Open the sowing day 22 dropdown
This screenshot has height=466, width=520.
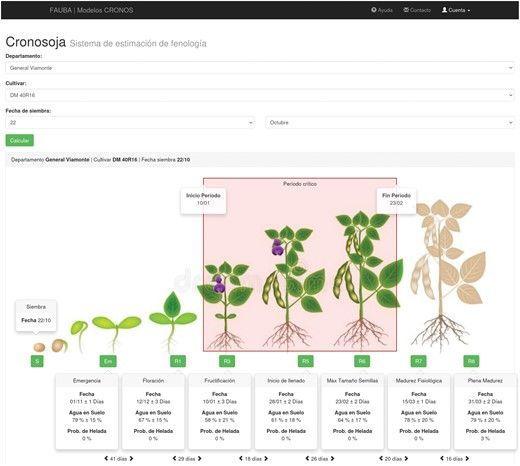(x=130, y=123)
